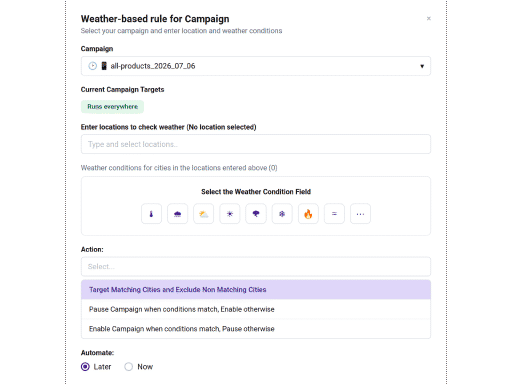Close the weather-based rule dialog
512x384 pixels.
coord(429,18)
